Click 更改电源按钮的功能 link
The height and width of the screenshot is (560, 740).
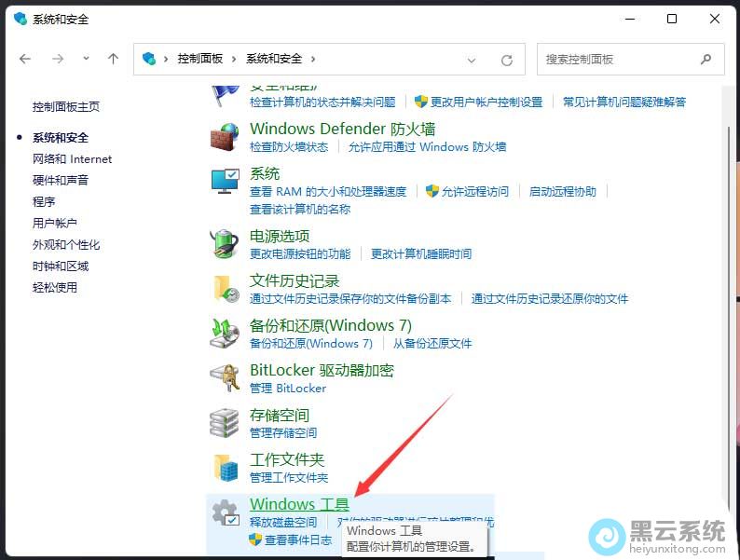pos(300,254)
